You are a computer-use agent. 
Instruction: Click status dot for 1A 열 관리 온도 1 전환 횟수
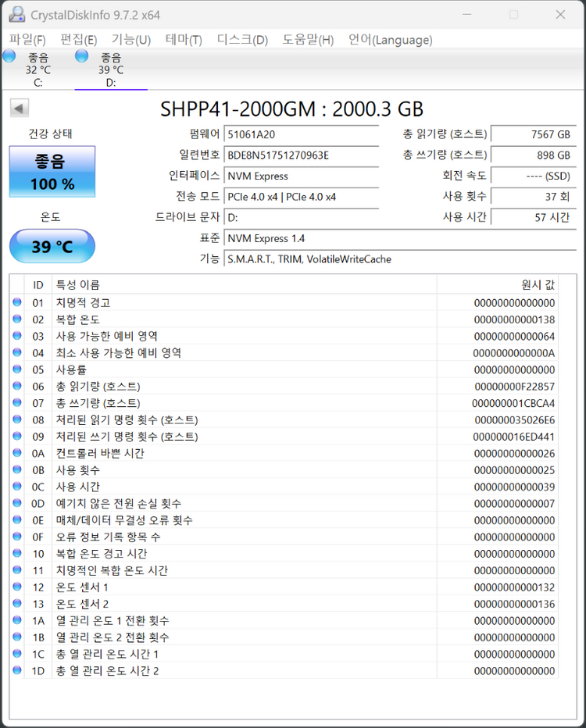click(17, 620)
